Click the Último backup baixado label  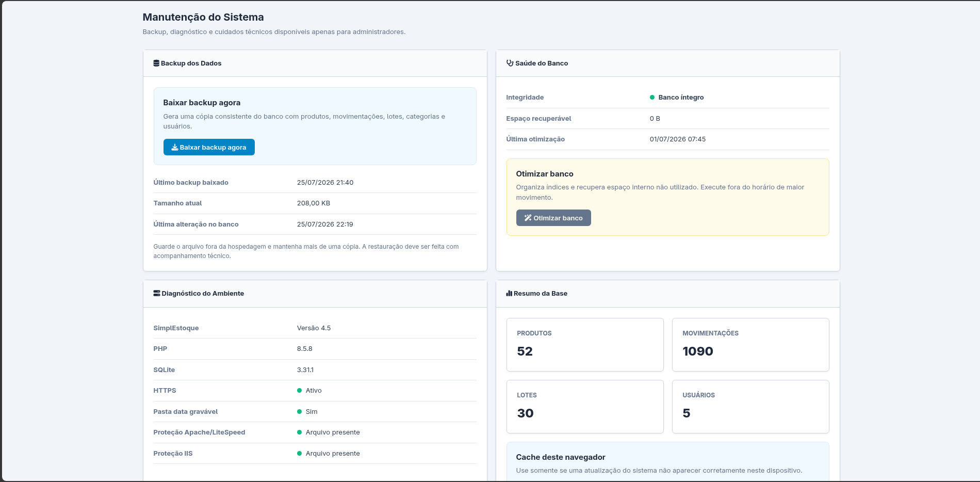coord(191,182)
